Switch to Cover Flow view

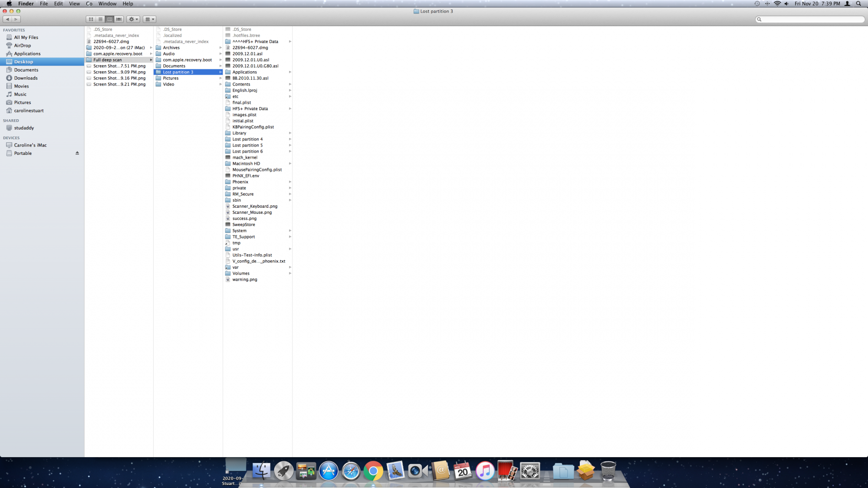point(119,19)
